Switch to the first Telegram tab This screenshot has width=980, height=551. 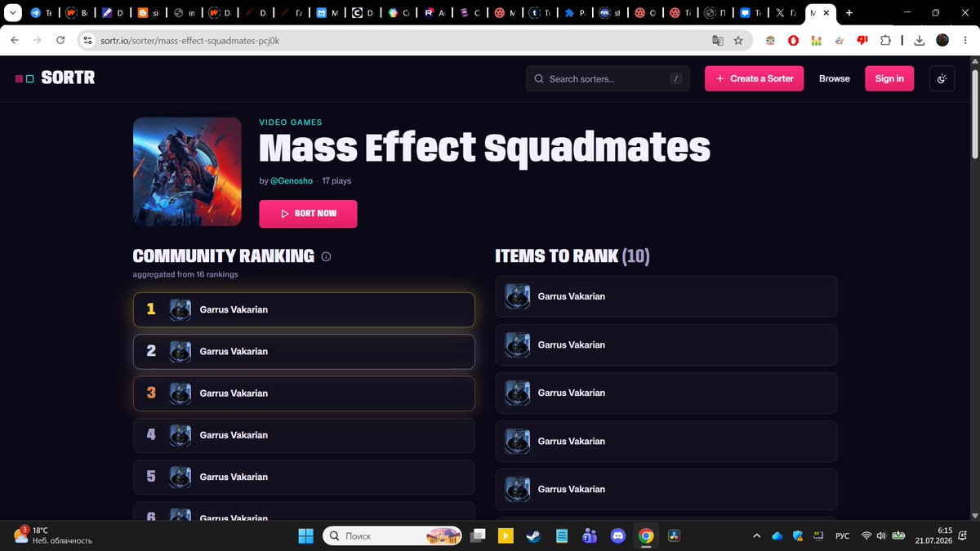[42, 13]
